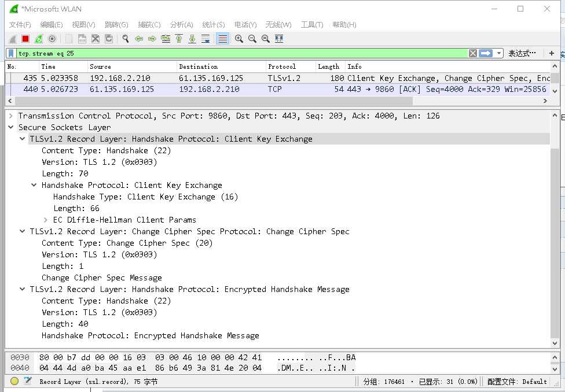
Task: Click the packet details vertical scrollbar
Action: click(x=555, y=243)
